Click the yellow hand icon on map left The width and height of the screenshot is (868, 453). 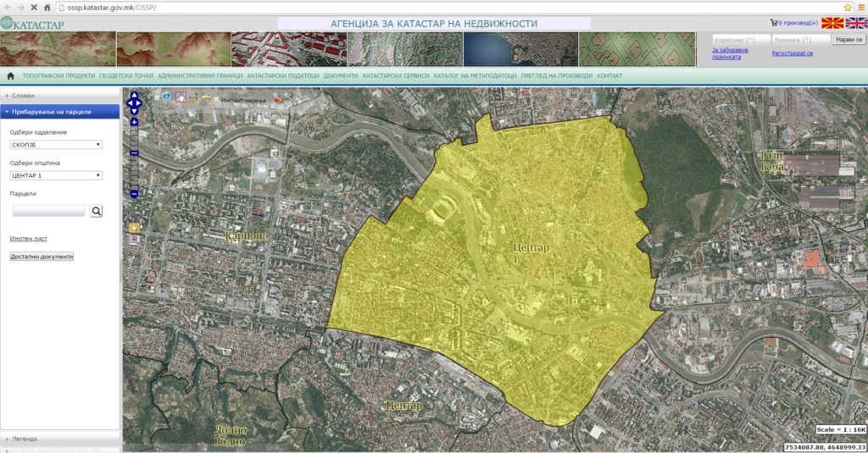pyautogui.click(x=134, y=227)
